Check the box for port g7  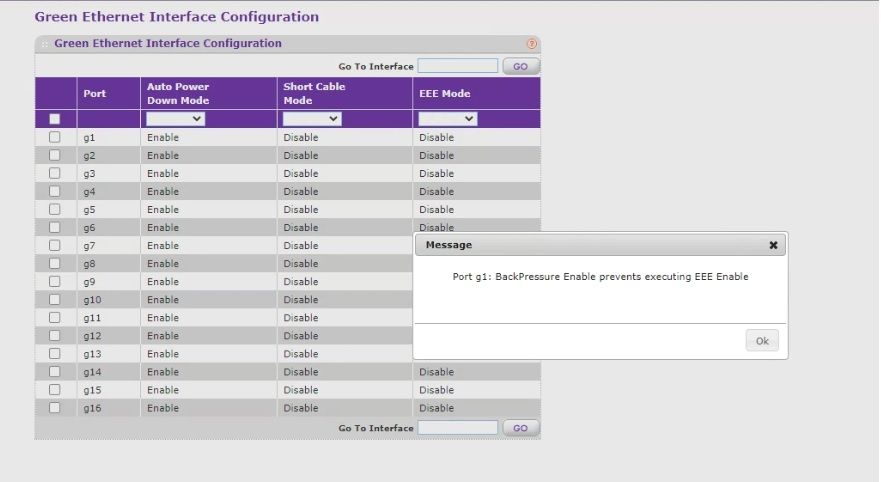coord(55,245)
